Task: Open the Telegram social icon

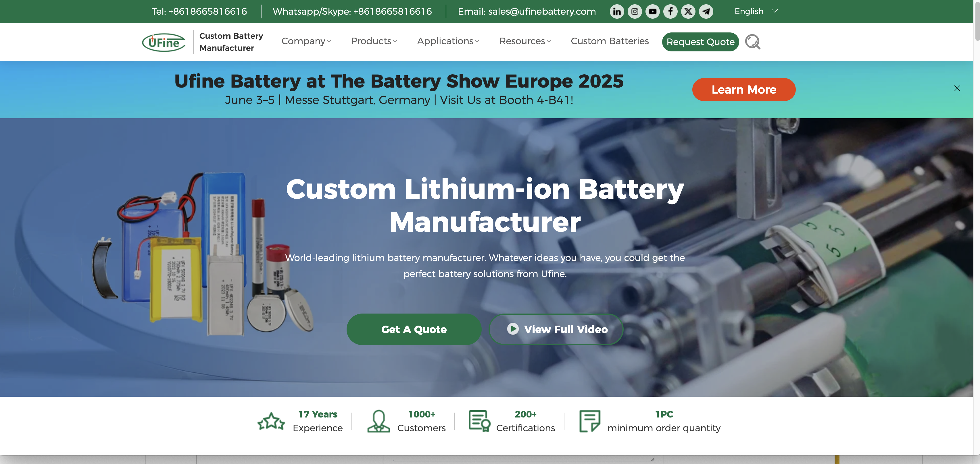Action: (x=706, y=11)
